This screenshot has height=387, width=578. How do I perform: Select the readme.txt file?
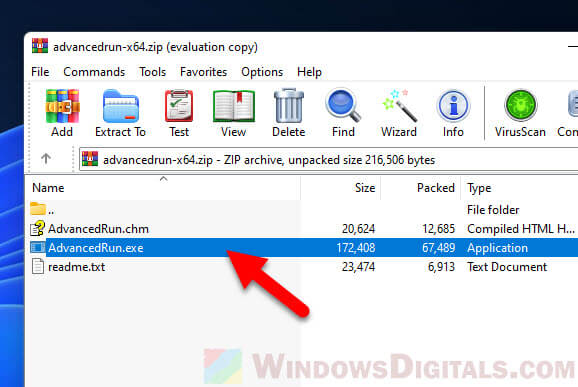point(76,267)
